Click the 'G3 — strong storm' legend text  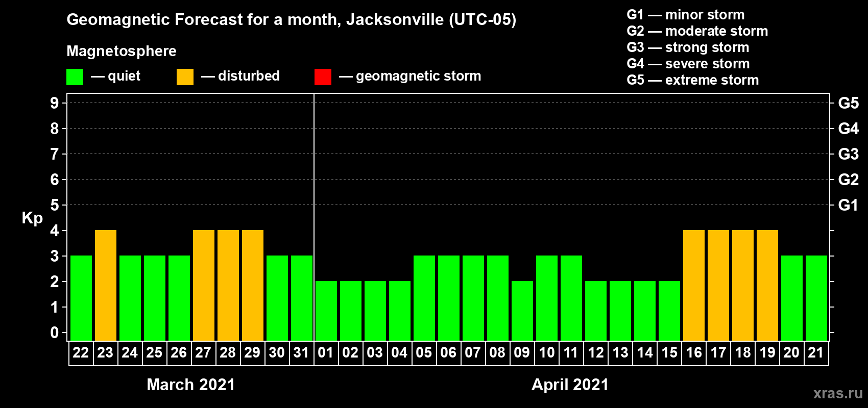[x=688, y=47]
